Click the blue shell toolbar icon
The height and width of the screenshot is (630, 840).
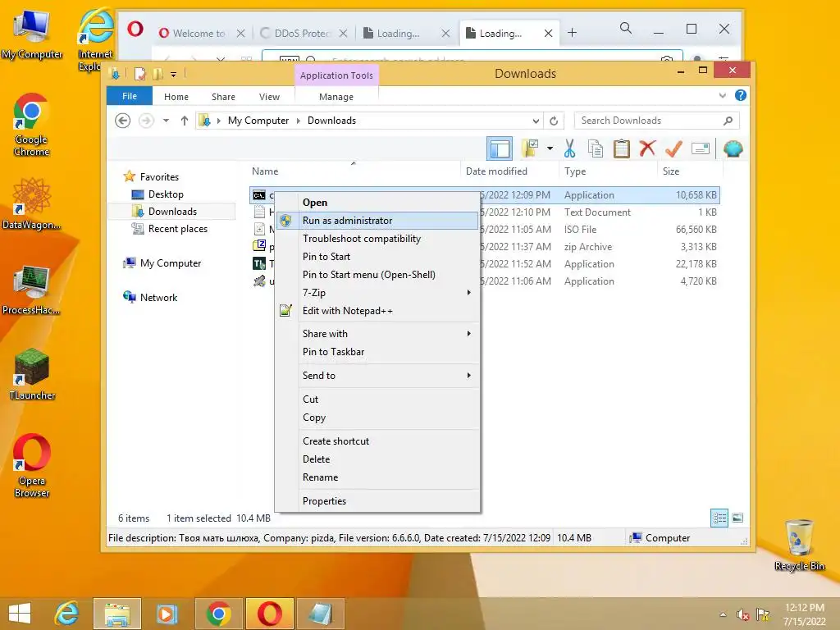(733, 148)
